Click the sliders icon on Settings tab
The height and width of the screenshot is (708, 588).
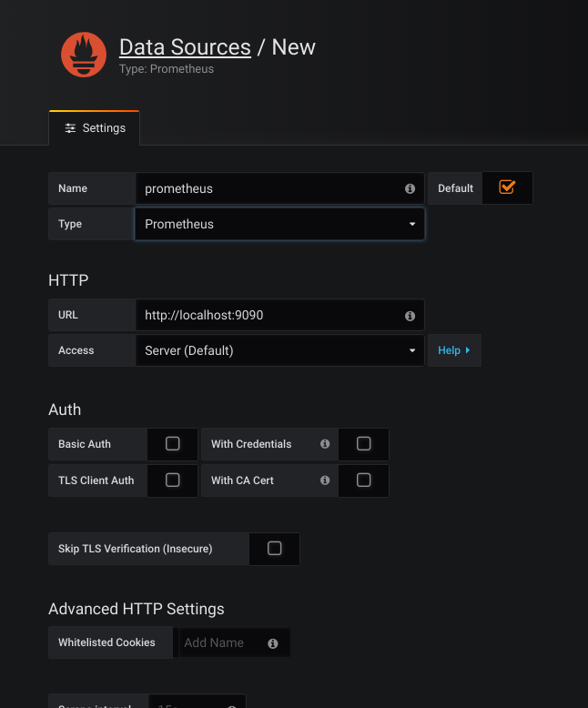[x=70, y=128]
